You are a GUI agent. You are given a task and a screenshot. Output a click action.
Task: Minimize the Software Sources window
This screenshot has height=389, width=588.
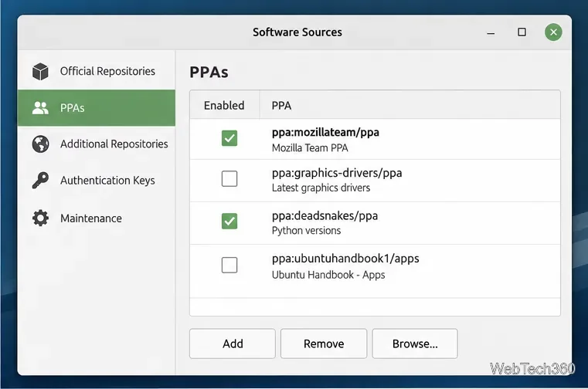pos(491,33)
